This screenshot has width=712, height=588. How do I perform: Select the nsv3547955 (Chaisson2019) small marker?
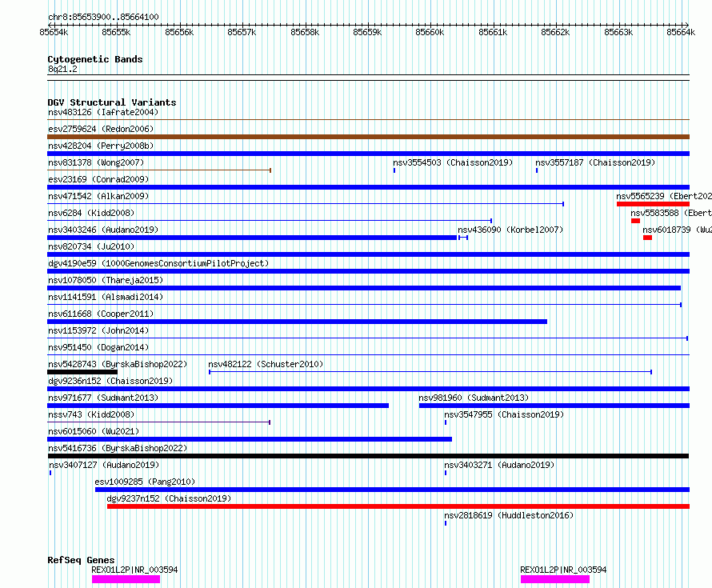[446, 422]
